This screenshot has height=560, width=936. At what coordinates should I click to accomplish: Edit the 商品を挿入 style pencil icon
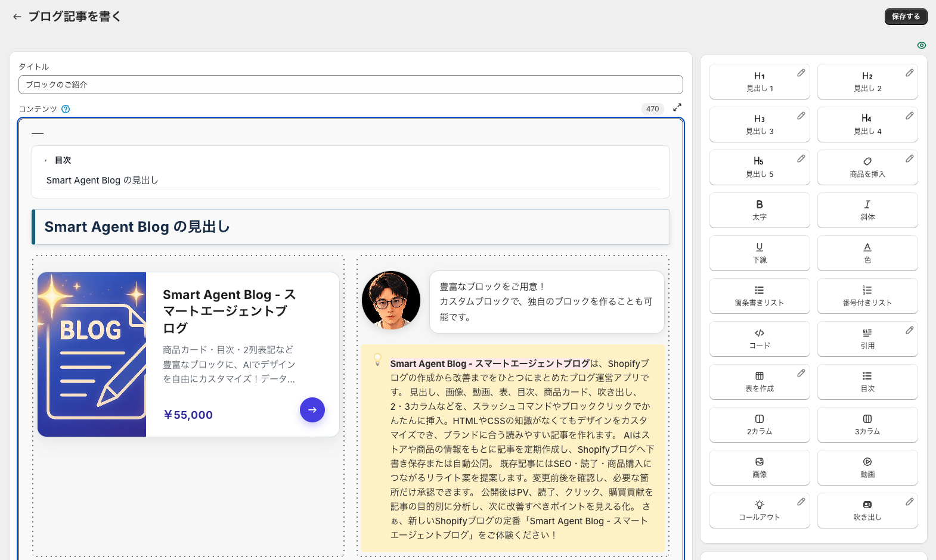coord(910,158)
